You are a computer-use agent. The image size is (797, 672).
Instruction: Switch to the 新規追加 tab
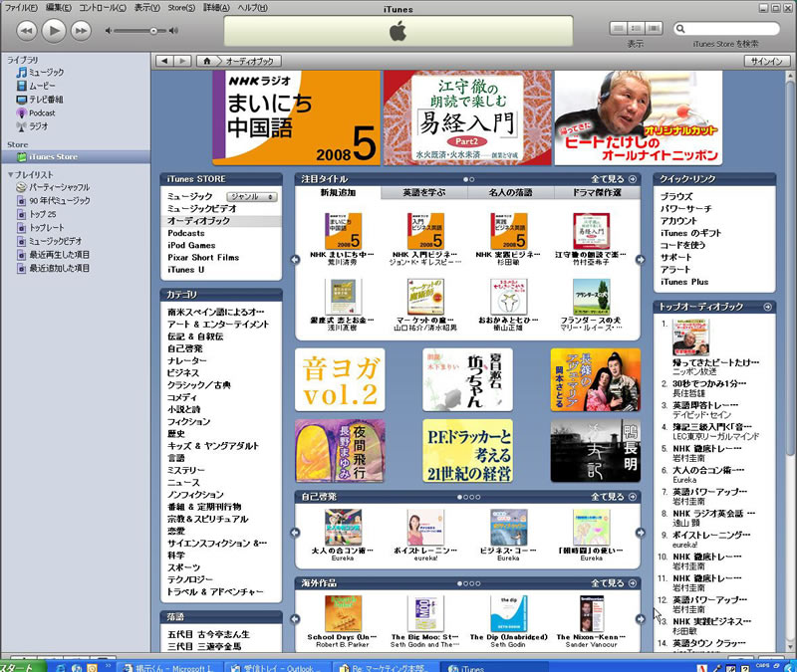[x=338, y=192]
